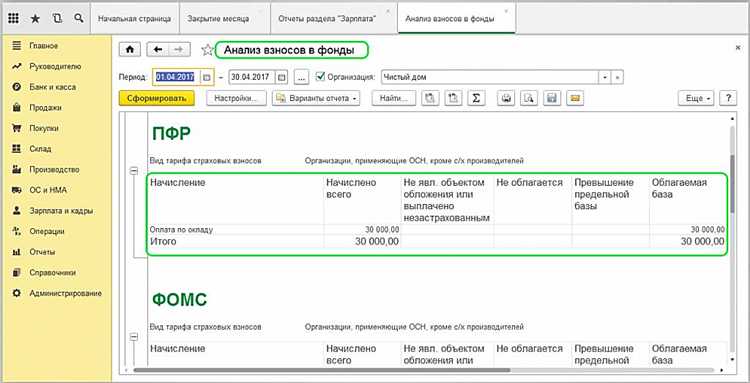This screenshot has height=383, width=750.
Task: Open Зарплата и кадры section
Action: click(61, 210)
